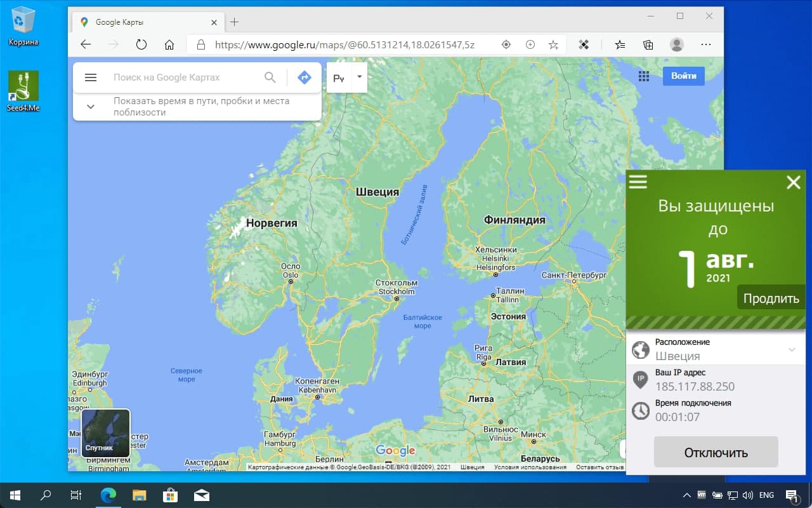This screenshot has height=508, width=812.
Task: Click the ENG language indicator in taskbar
Action: 766,495
